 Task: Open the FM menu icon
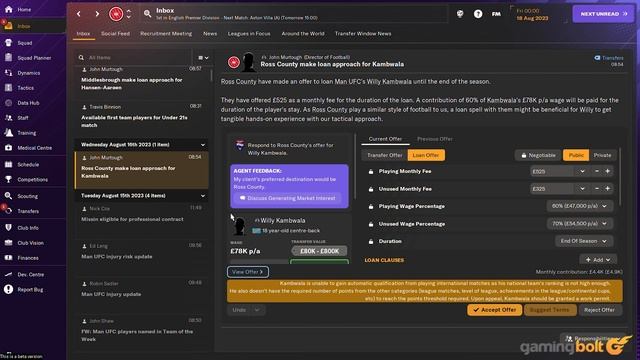496,14
